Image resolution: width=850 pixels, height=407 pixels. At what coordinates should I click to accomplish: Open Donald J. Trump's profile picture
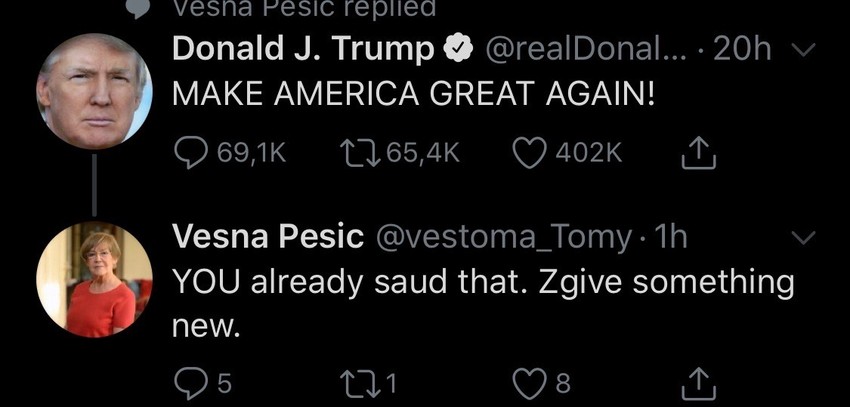coord(94,91)
